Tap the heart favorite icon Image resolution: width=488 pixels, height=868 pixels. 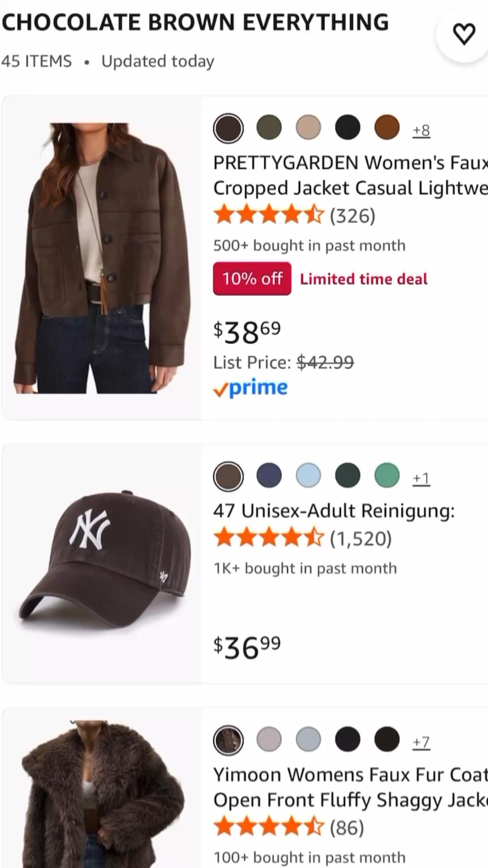tap(464, 34)
